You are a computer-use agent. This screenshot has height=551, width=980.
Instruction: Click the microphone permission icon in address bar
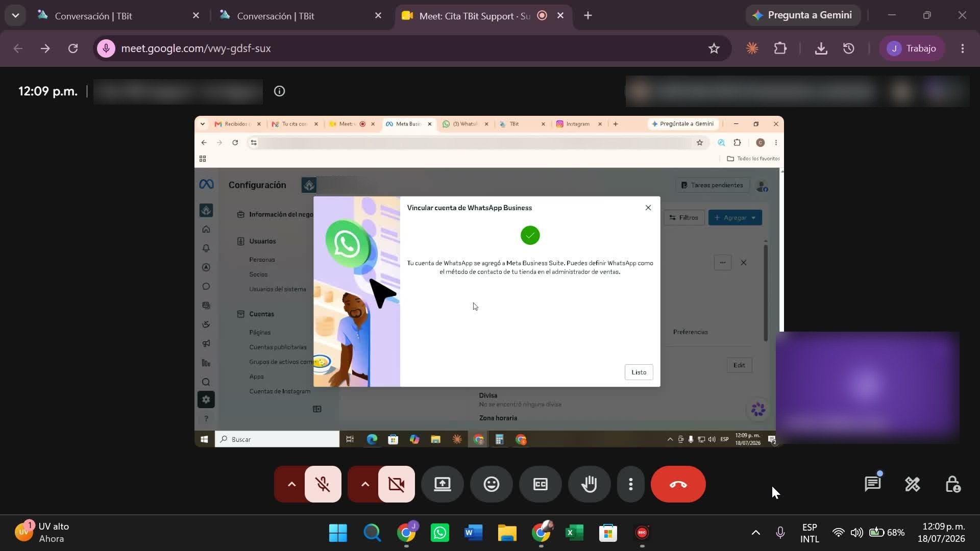(x=106, y=48)
